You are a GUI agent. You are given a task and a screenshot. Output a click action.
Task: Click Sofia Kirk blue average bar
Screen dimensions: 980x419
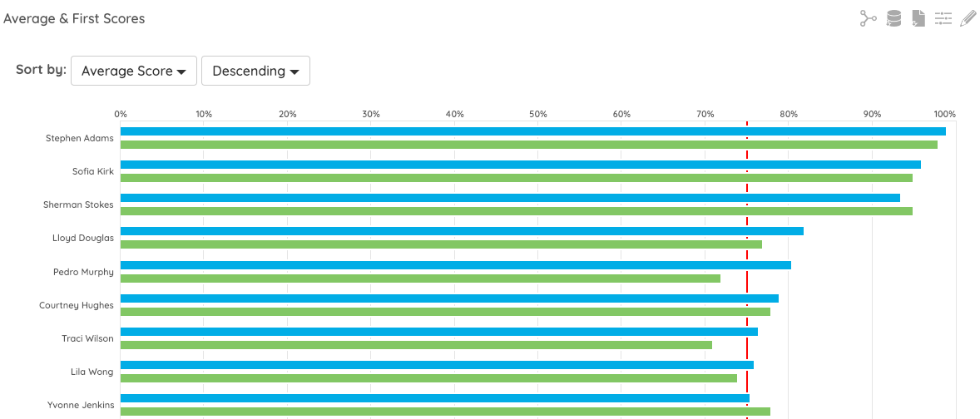[521, 165]
